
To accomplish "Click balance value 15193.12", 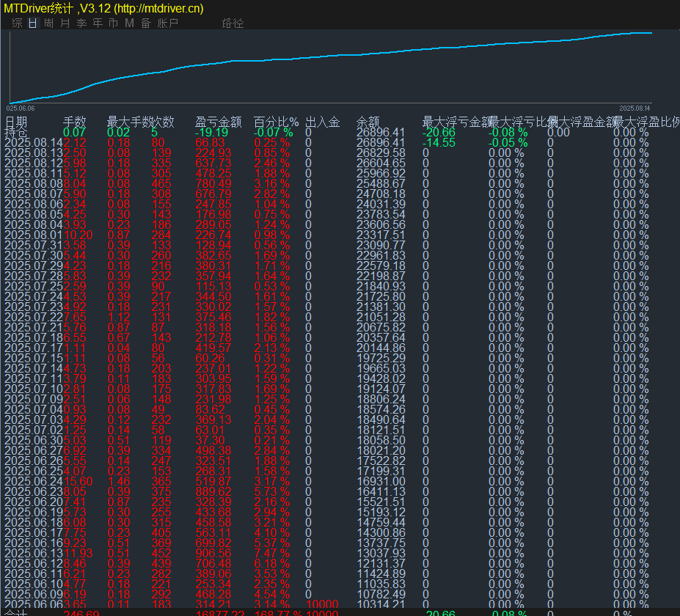I will pyautogui.click(x=381, y=513).
